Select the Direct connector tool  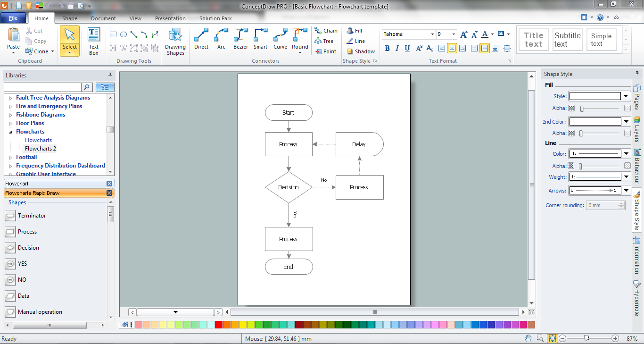tap(201, 39)
